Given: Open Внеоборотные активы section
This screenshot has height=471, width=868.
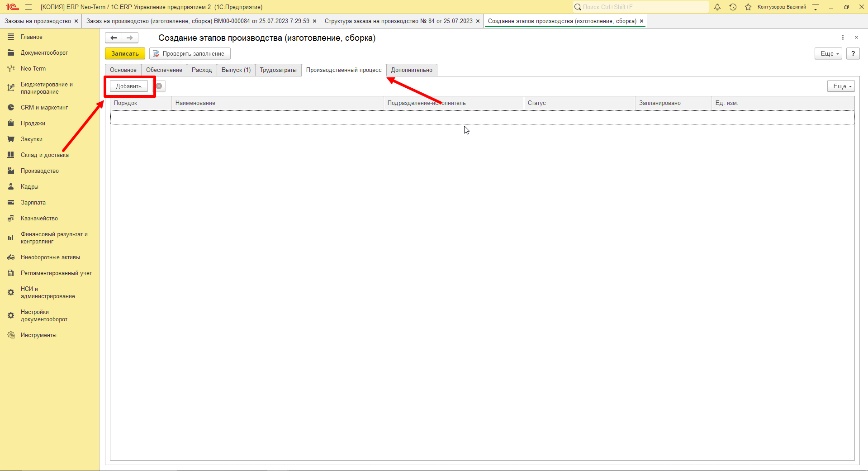Looking at the screenshot, I should coord(50,257).
